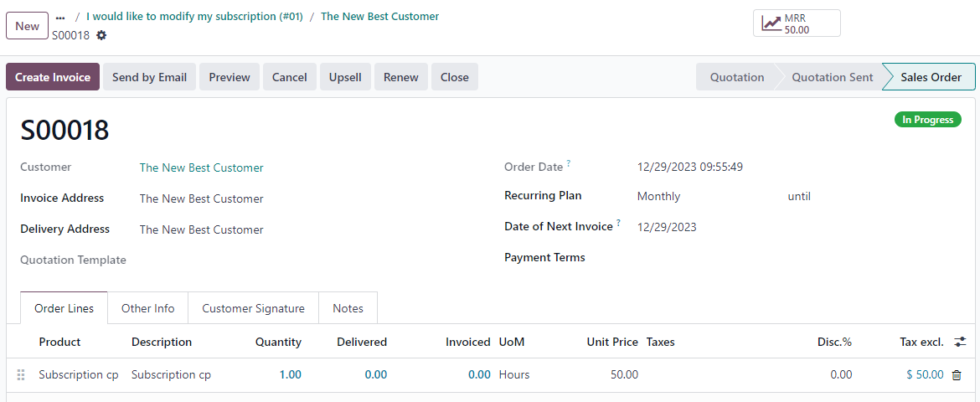980x402 pixels.
Task: Open the Notes tab
Action: point(348,307)
